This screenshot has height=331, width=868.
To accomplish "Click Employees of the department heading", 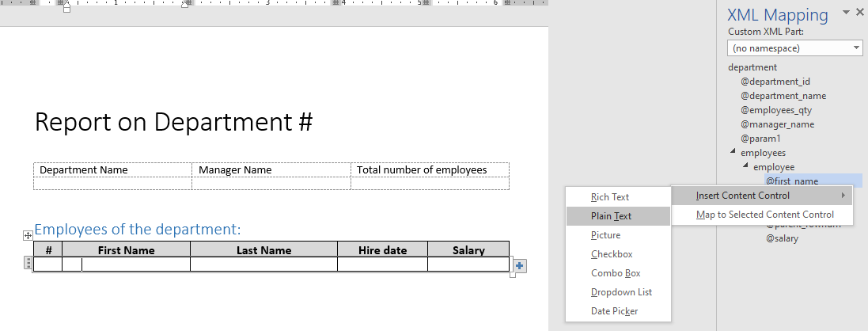I will click(138, 229).
